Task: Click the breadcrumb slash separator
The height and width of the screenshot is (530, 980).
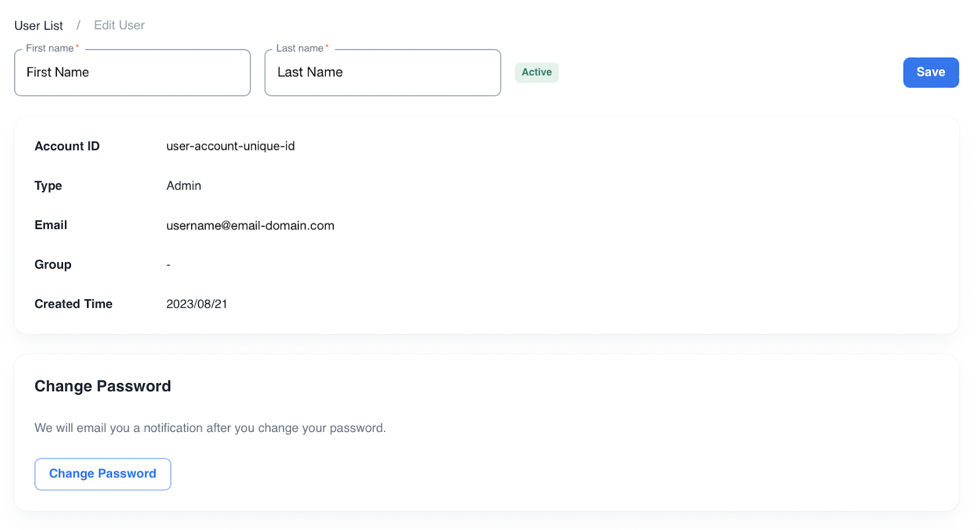Action: (x=78, y=26)
